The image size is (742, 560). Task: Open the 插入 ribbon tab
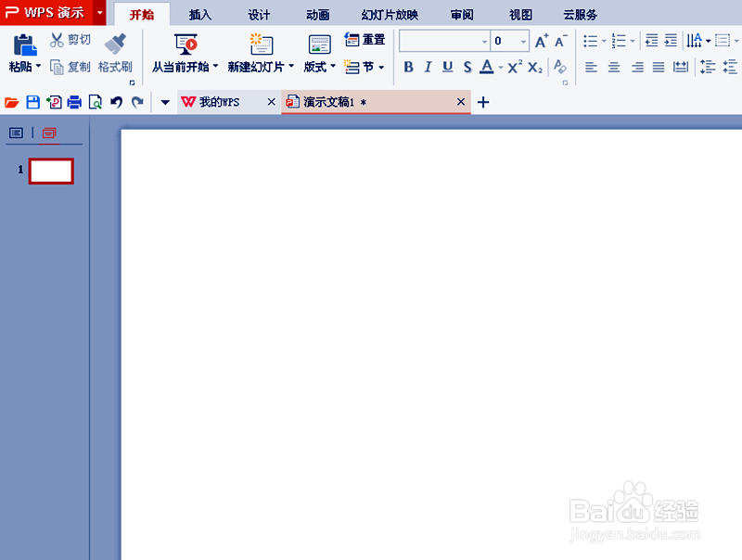point(200,15)
